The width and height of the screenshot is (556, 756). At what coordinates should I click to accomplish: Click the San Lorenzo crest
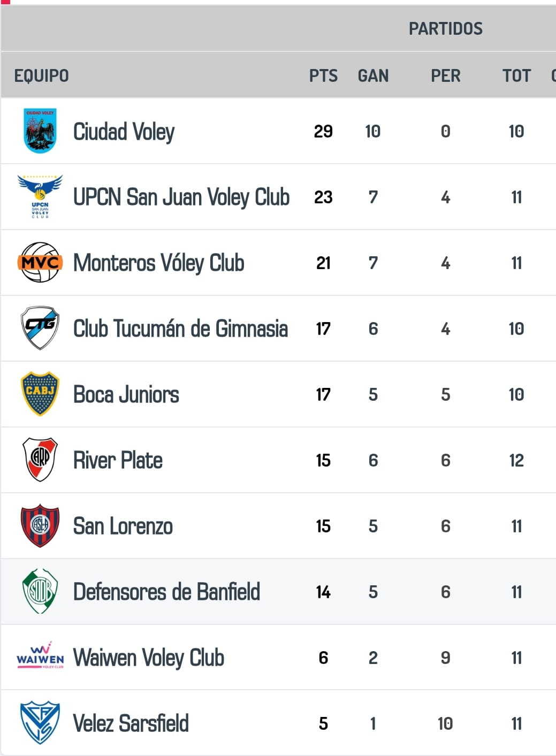pos(40,525)
